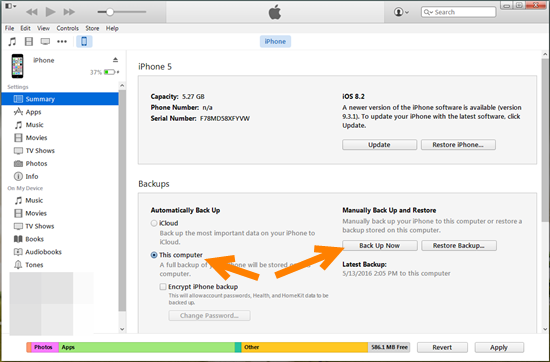Click the Revert button
Viewport: 550px width, 362px height.
(442, 347)
